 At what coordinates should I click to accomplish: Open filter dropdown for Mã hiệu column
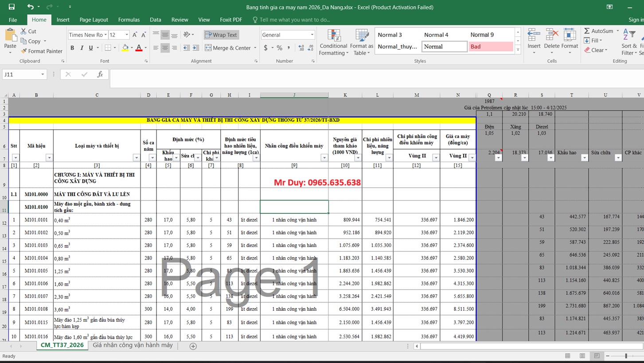(49, 158)
